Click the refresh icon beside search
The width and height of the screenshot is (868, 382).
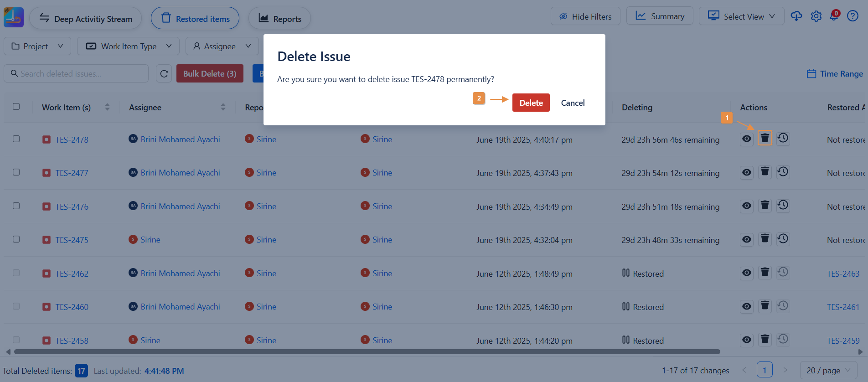164,73
